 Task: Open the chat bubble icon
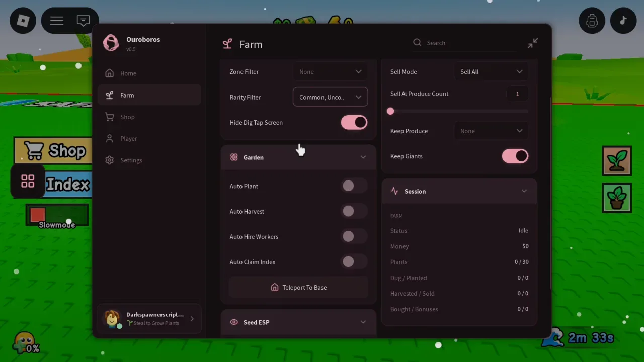pos(84,21)
